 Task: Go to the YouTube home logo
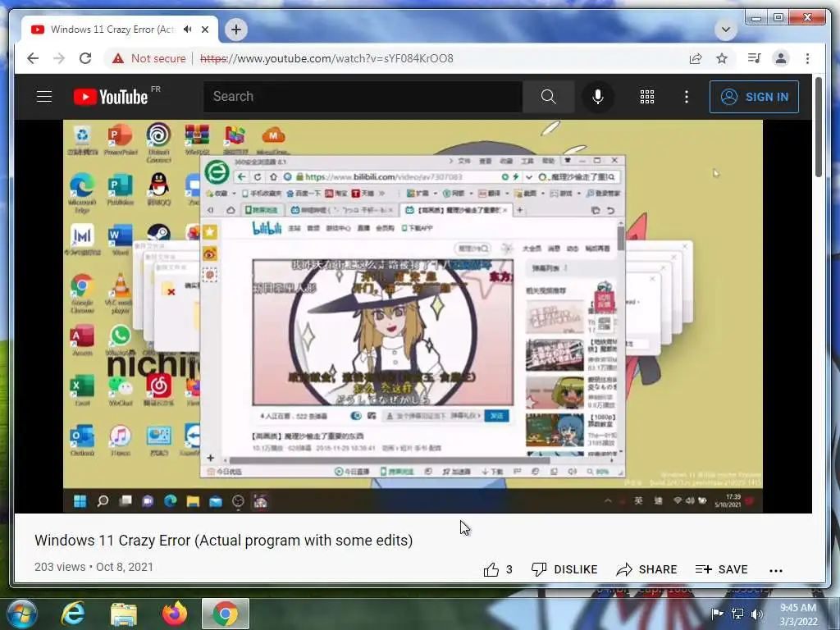111,97
